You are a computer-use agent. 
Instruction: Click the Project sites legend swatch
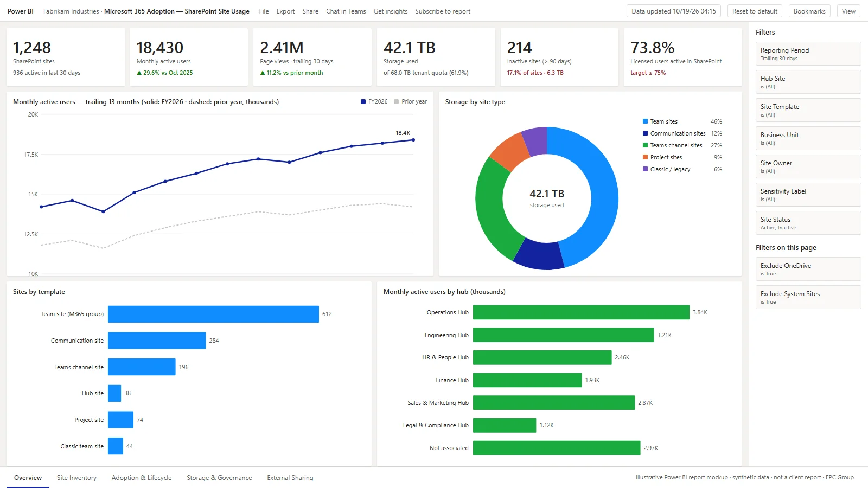(x=645, y=157)
